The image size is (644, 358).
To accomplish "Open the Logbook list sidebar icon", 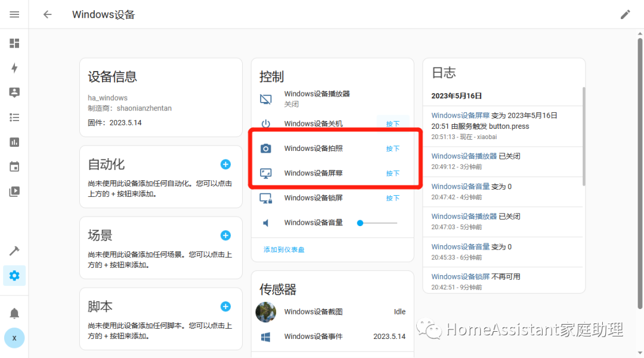I will click(x=14, y=118).
